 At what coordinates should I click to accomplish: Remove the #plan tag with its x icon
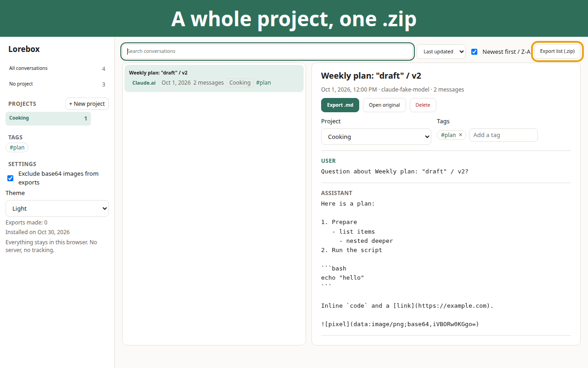(x=460, y=135)
